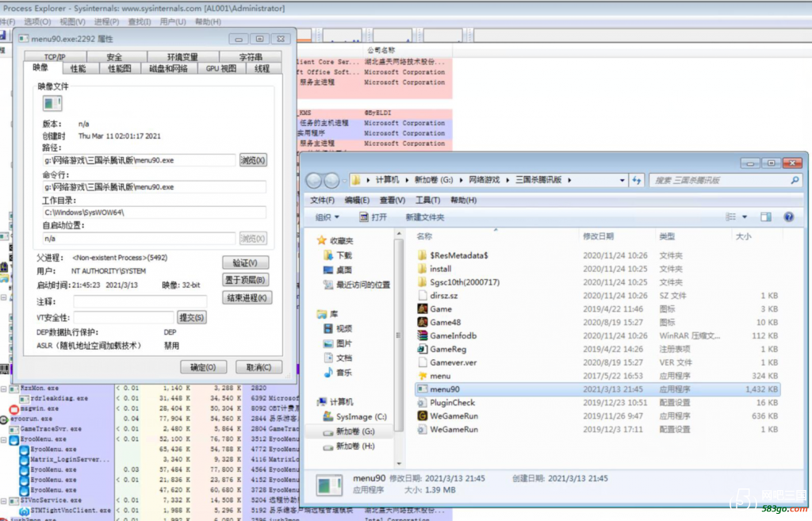Click the menu90.exe image file icon in properties
812x521 pixels.
[52, 104]
